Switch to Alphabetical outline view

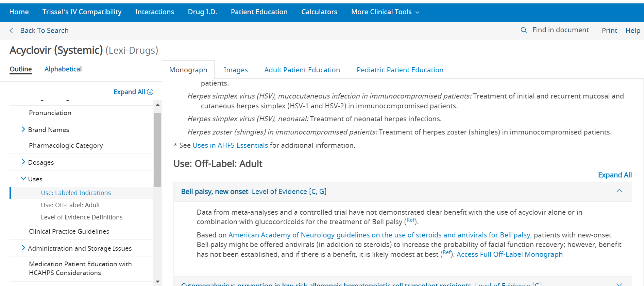click(x=63, y=69)
